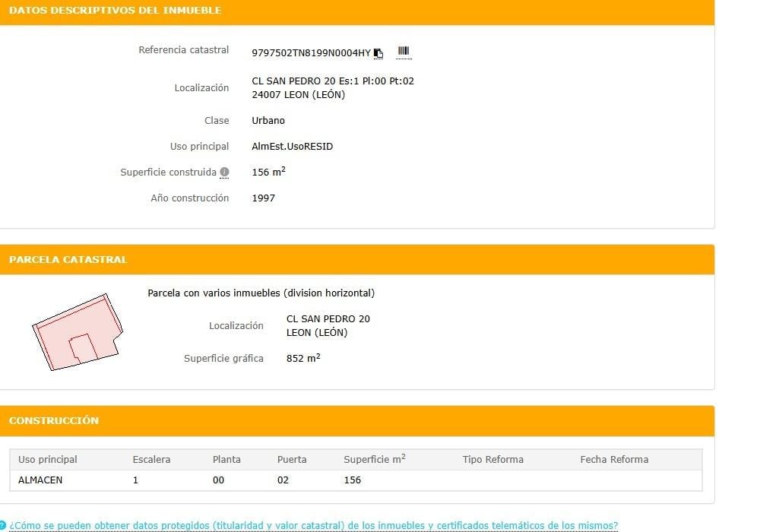Click the 'CL SAN PEDRO 20 Es:1 Pl:00 Pt:02' address
This screenshot has height=532, width=776.
(x=333, y=81)
